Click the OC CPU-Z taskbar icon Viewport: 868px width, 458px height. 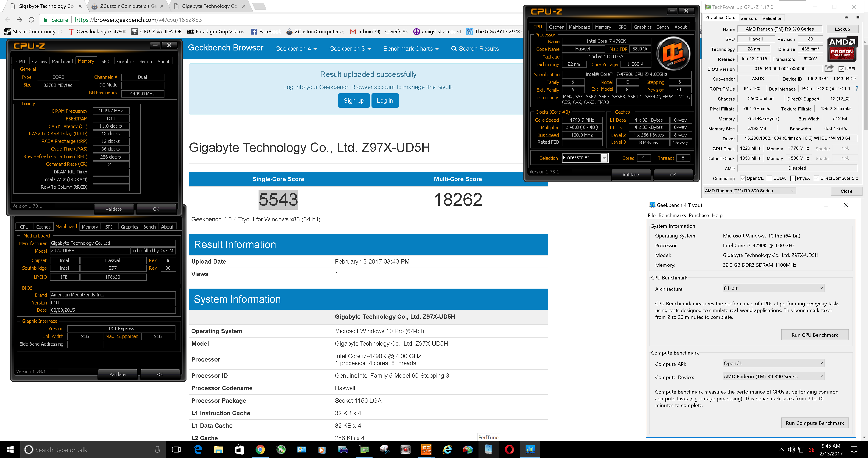coord(426,450)
